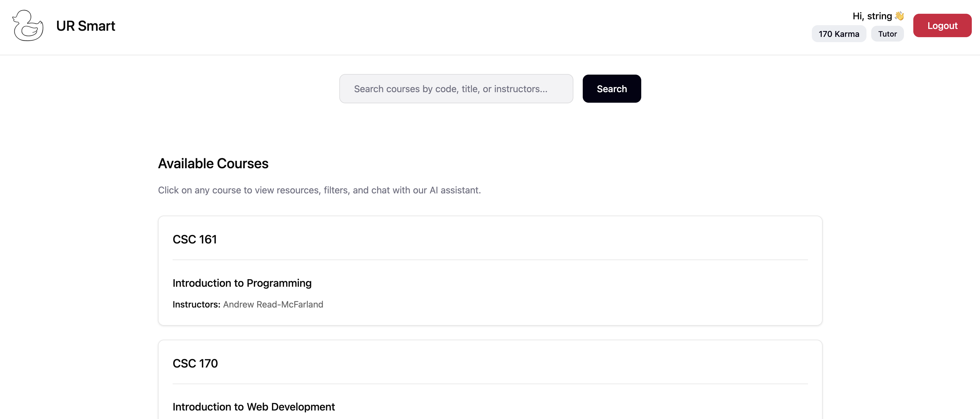The width and height of the screenshot is (980, 419).
Task: Click the CSC 161 course code heading
Action: [195, 239]
